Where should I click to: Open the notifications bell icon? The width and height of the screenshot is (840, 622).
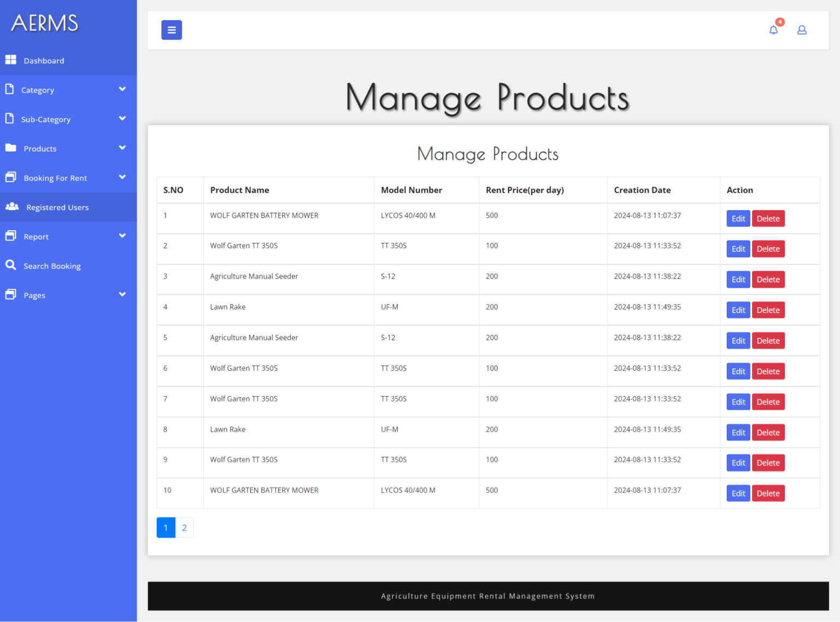click(773, 30)
